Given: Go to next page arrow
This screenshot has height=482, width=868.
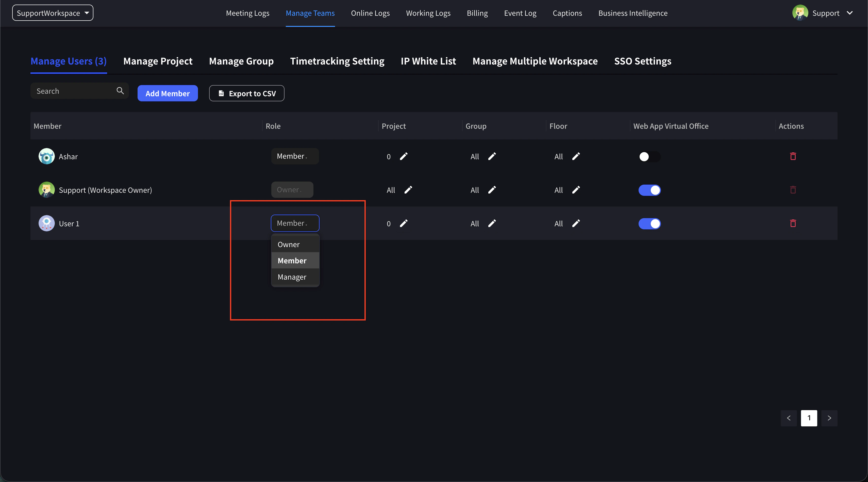Looking at the screenshot, I should point(829,418).
